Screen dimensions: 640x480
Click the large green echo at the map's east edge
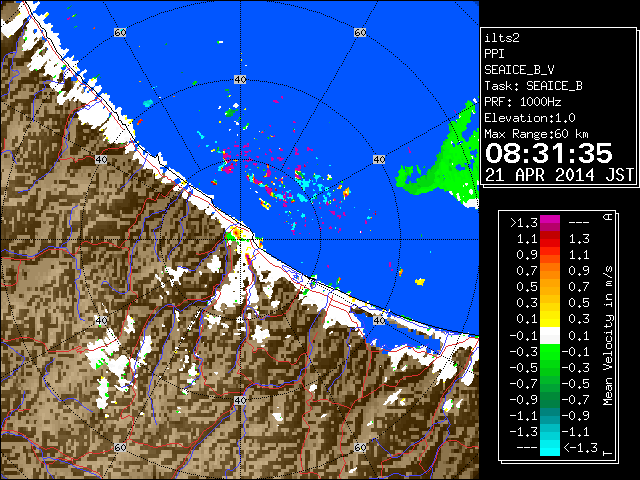443,163
